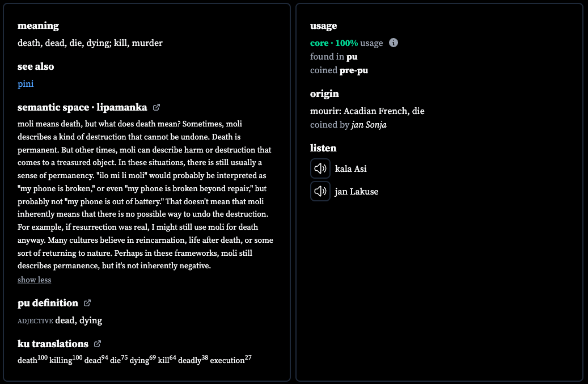Image resolution: width=588 pixels, height=384 pixels.
Task: Collapse the text with show less
Action: (x=35, y=280)
